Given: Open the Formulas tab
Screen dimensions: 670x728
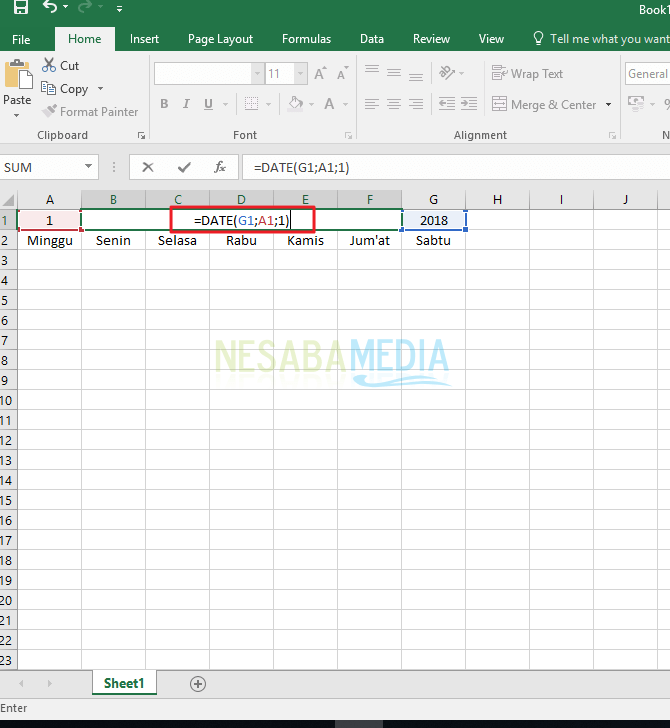Looking at the screenshot, I should [x=306, y=39].
